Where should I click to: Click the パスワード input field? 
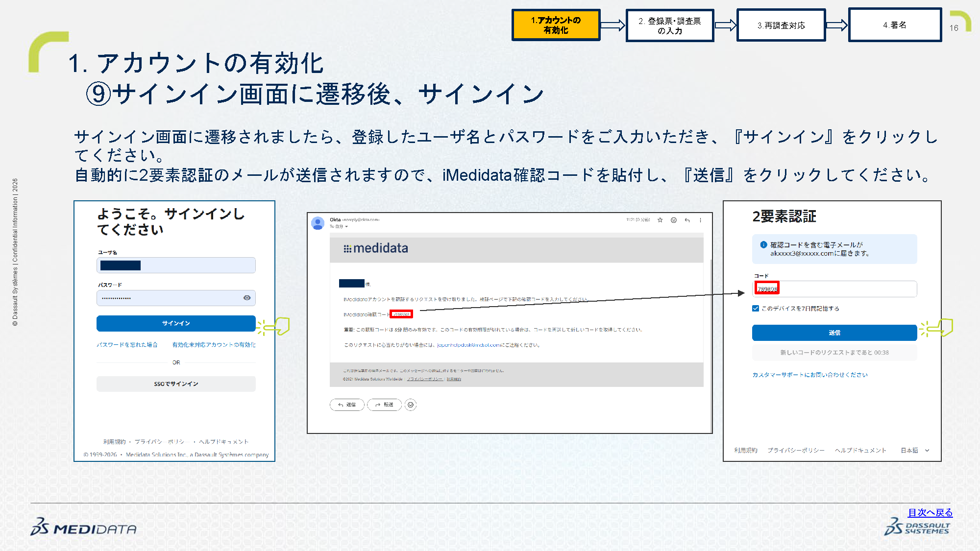click(176, 298)
